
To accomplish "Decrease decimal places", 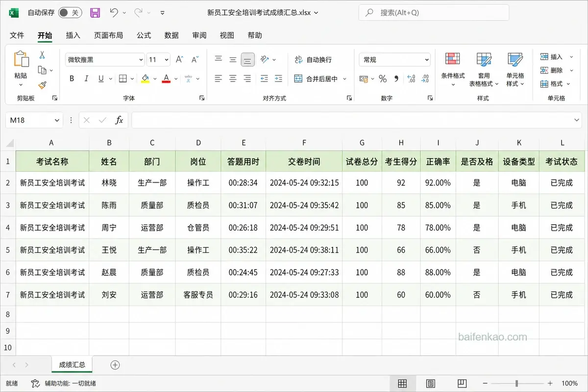I will pyautogui.click(x=425, y=79).
